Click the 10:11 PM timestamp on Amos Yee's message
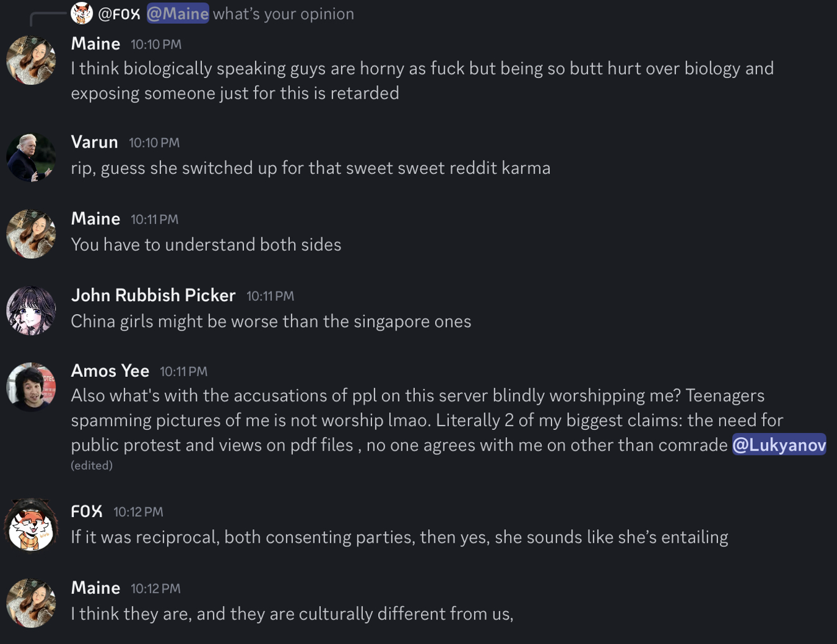This screenshot has height=644, width=837. tap(184, 371)
